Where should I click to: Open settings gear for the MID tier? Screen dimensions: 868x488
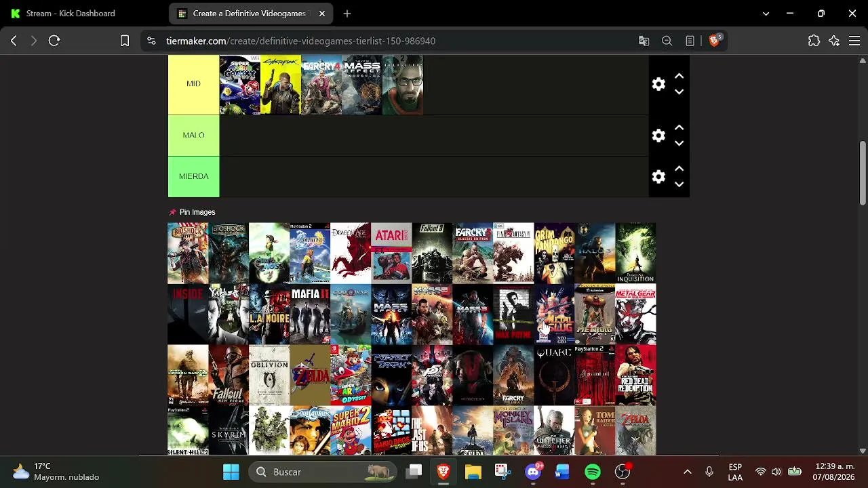pos(658,84)
